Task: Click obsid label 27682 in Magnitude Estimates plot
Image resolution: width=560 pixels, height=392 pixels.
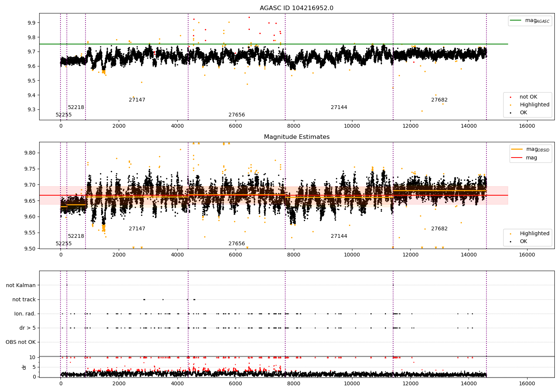Action: (439, 229)
